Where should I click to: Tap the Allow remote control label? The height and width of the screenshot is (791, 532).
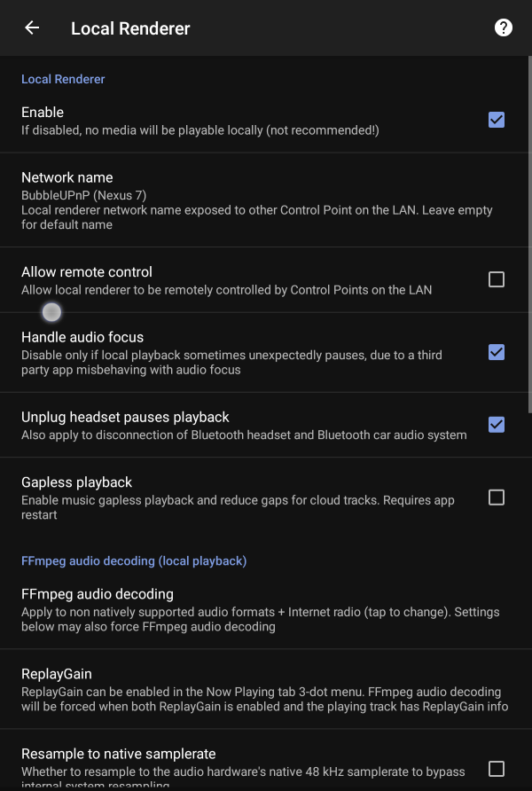pos(87,272)
